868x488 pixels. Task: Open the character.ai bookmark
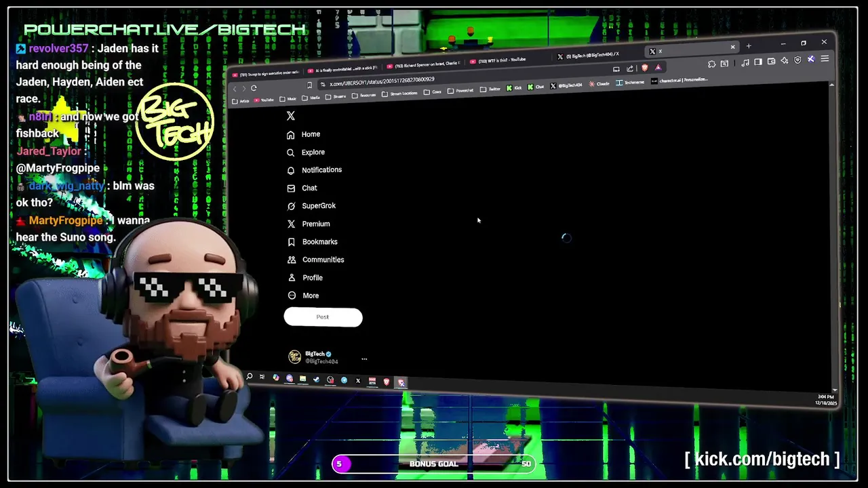pyautogui.click(x=679, y=80)
